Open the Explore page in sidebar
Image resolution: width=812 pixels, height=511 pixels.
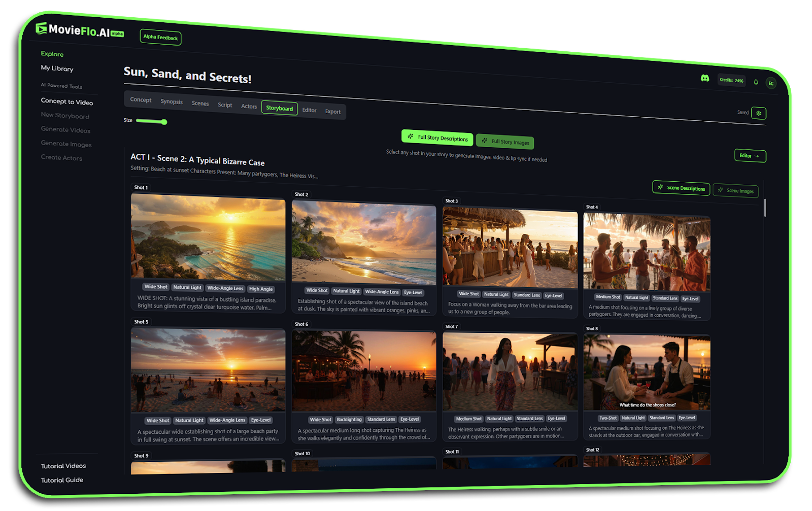click(x=52, y=54)
